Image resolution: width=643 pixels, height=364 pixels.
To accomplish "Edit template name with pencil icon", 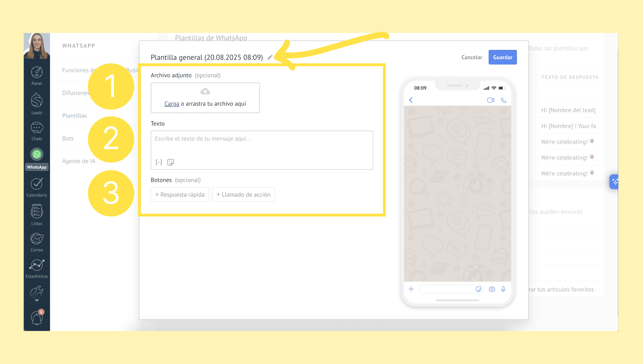I will pos(270,57).
